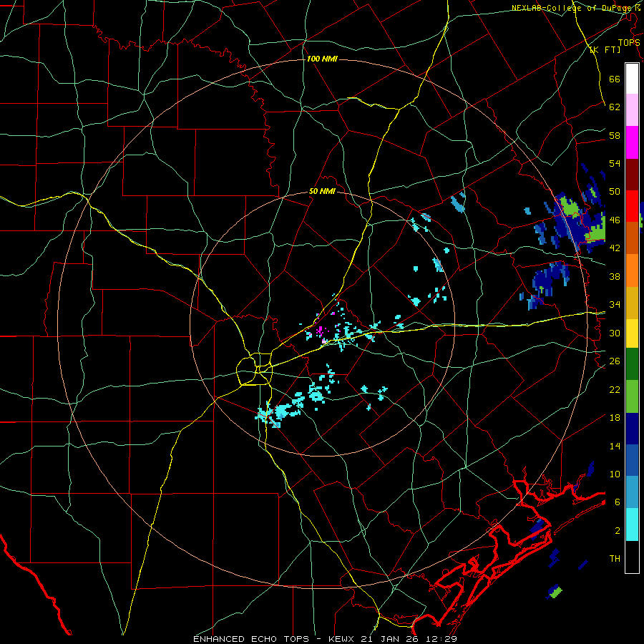The width and height of the screenshot is (644, 644).
Task: Click the legend value "34"
Action: [x=615, y=305]
